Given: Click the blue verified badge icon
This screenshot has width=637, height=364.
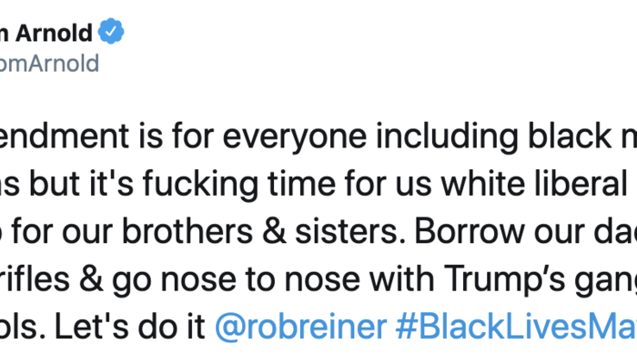Looking at the screenshot, I should pyautogui.click(x=111, y=34).
